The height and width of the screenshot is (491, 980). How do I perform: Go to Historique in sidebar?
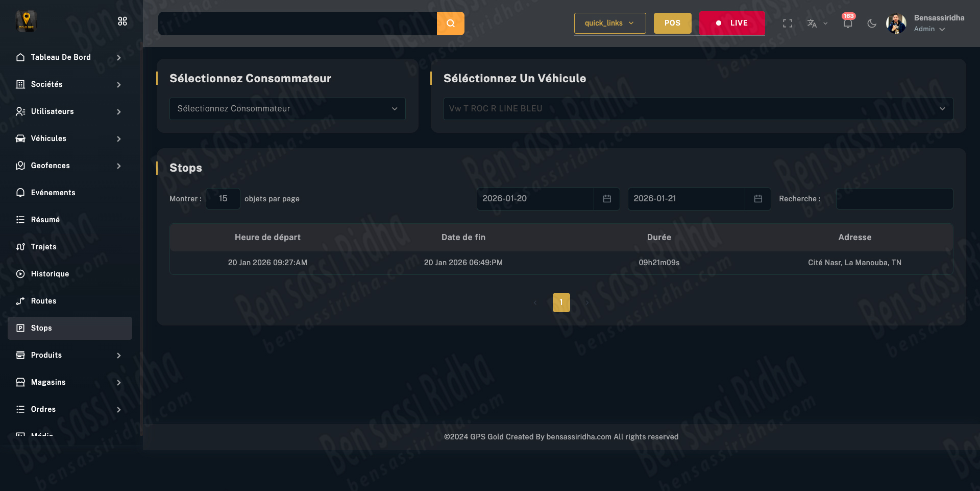[50, 274]
